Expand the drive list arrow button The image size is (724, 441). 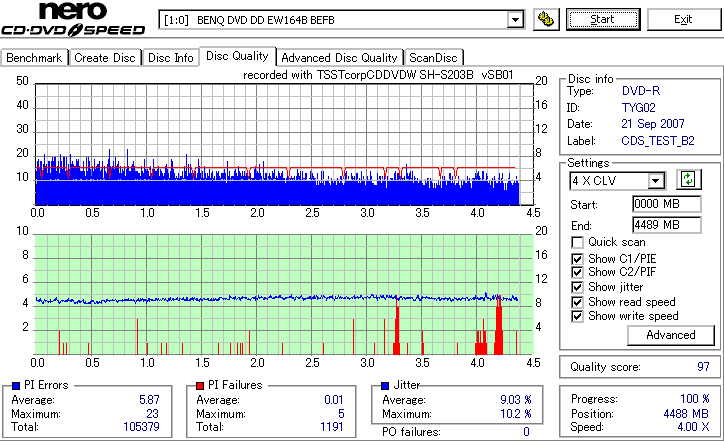(x=515, y=20)
